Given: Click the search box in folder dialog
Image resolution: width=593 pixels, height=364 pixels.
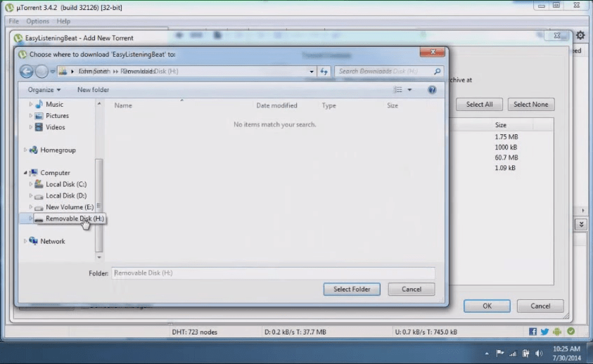Looking at the screenshot, I should pyautogui.click(x=384, y=71).
